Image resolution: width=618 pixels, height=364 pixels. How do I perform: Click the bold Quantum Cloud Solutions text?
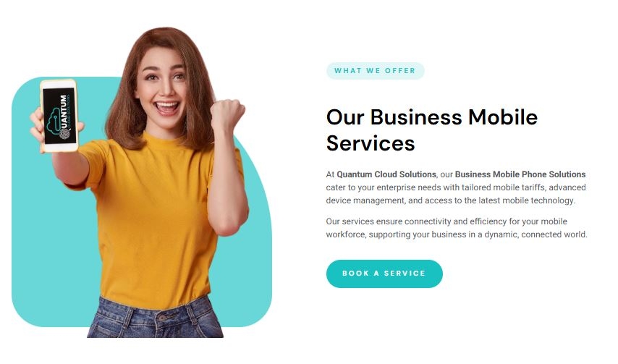pos(386,174)
